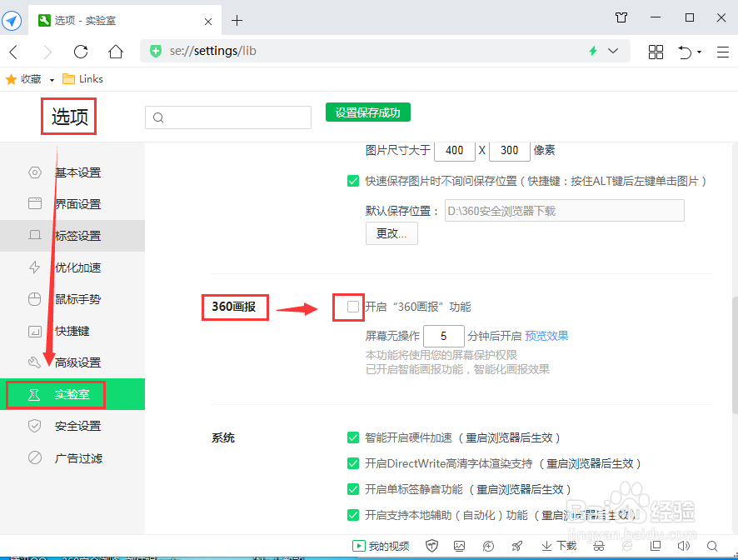Click the green security shield in address bar
This screenshot has height=560, width=738.
pos(155,51)
